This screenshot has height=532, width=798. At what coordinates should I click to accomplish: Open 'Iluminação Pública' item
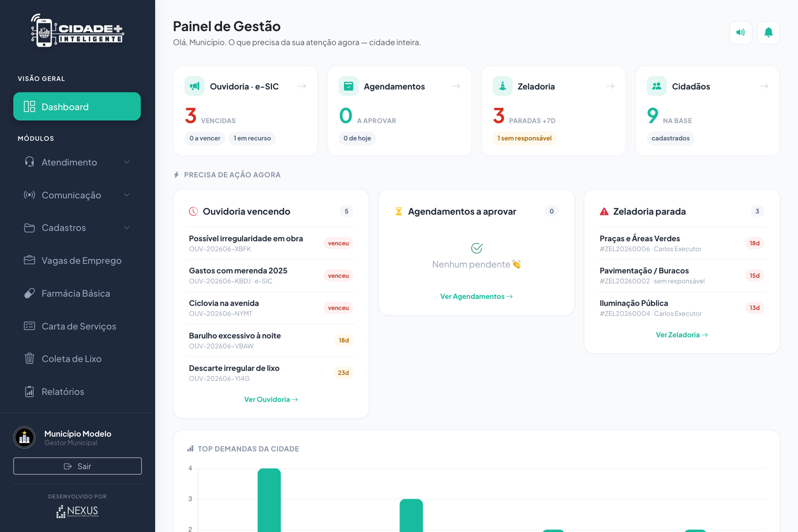pyautogui.click(x=682, y=308)
